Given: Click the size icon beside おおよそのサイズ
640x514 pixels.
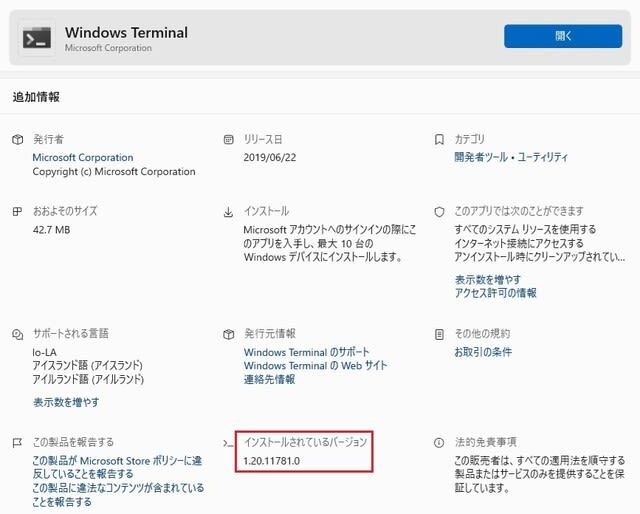Looking at the screenshot, I should coord(17,211).
